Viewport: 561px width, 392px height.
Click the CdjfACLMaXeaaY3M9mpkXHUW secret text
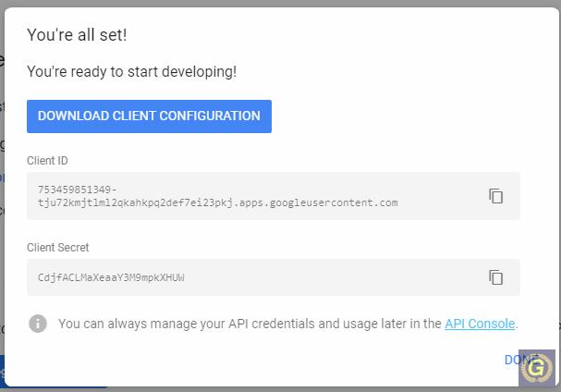click(x=111, y=277)
